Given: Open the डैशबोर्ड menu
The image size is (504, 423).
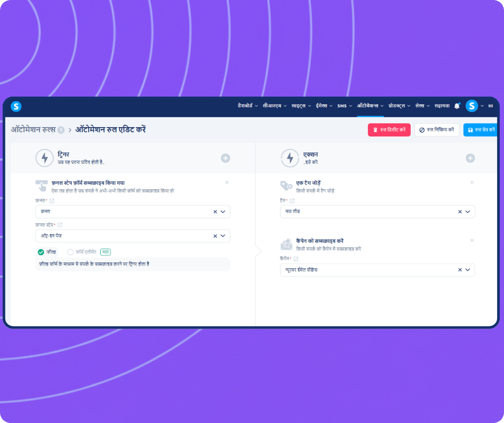Looking at the screenshot, I should 248,106.
